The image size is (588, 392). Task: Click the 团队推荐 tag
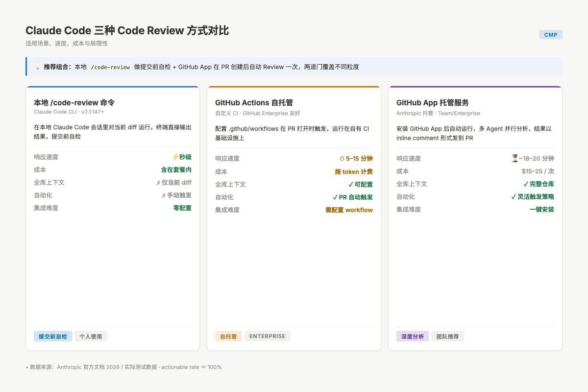(x=448, y=337)
